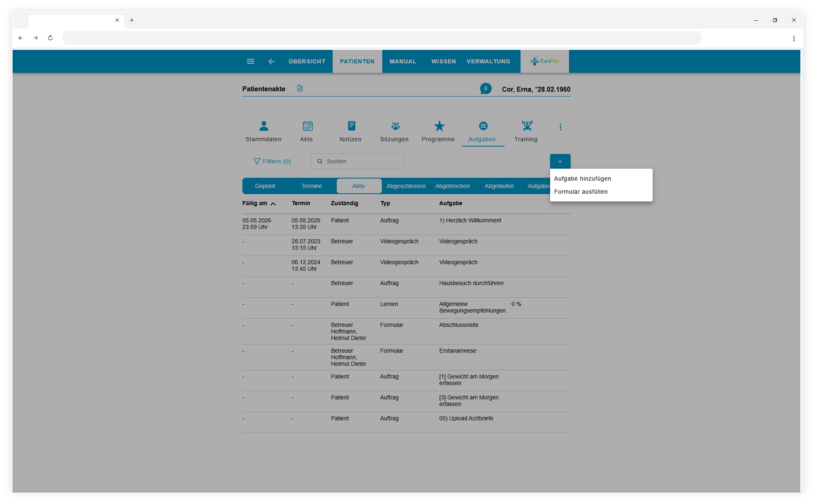
Task: Open the browser three-dot menu
Action: (794, 39)
